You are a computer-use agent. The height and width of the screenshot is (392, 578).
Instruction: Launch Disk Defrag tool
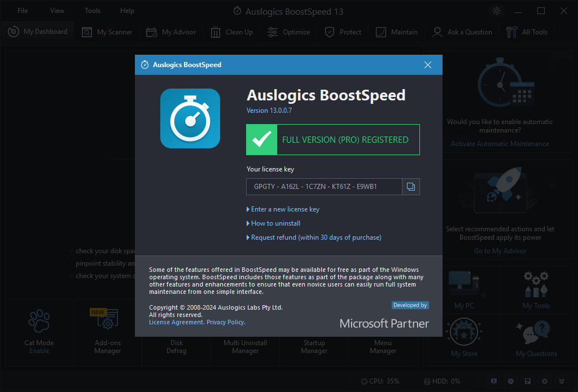pyautogui.click(x=176, y=347)
